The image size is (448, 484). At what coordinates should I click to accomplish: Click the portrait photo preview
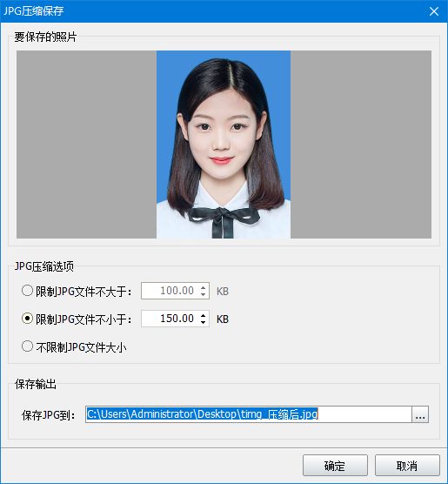(224, 145)
